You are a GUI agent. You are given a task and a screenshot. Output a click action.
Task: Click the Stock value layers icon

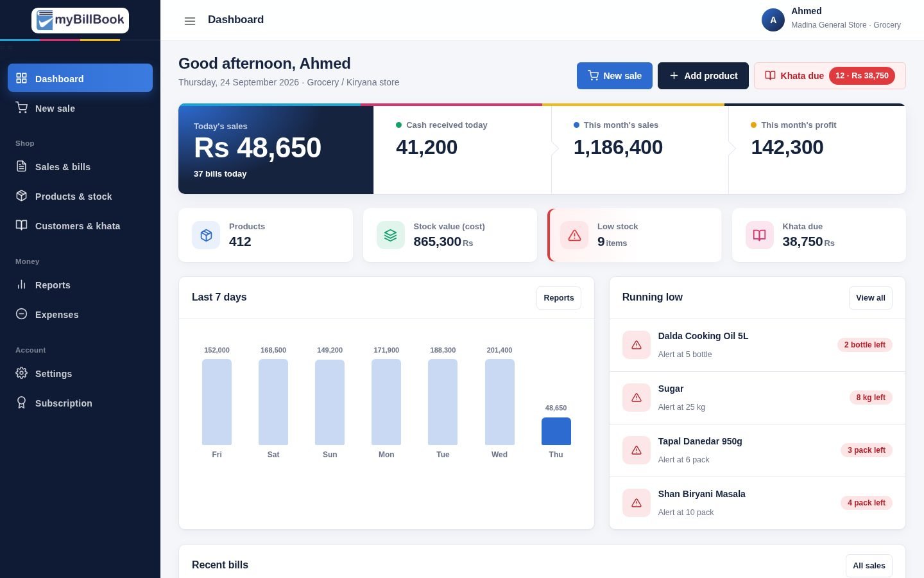(x=390, y=235)
